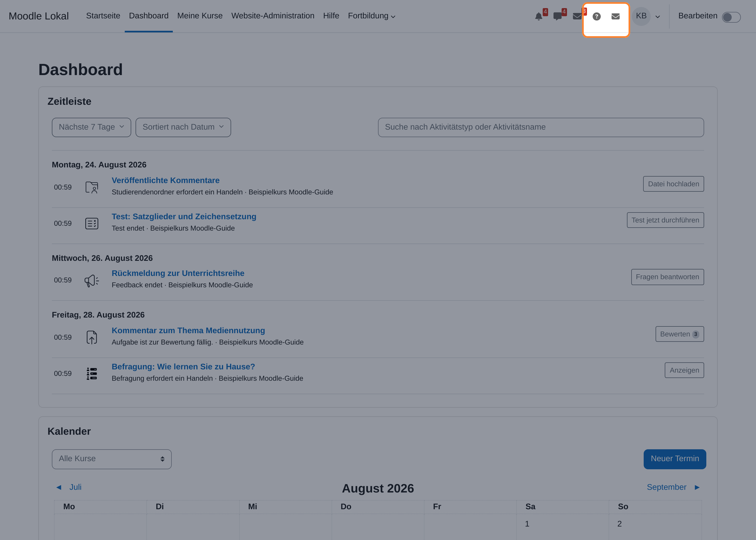
Task: Open Meine Kurse in navigation
Action: pos(200,16)
